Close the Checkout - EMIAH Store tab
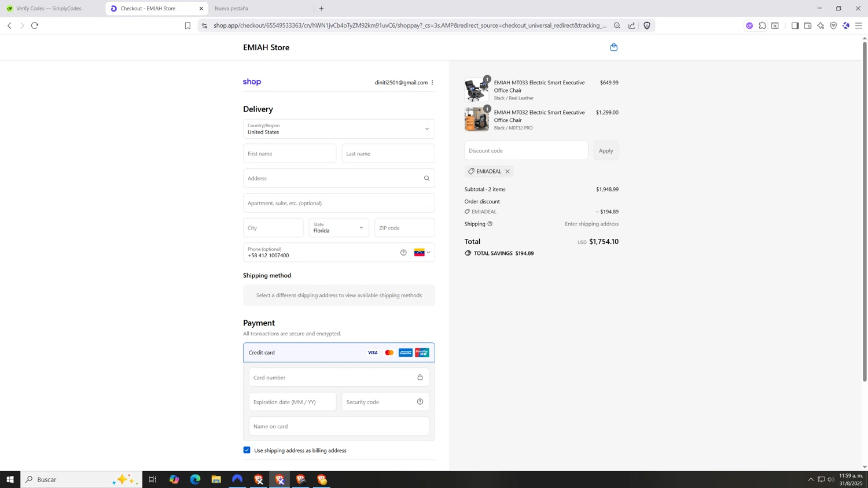Viewport: 868px width, 488px height. (201, 9)
